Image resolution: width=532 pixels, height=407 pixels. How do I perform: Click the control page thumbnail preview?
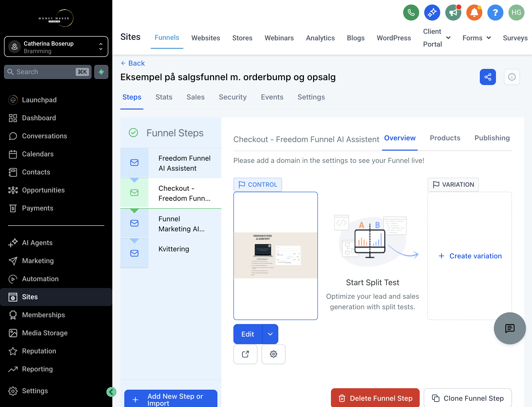click(x=276, y=256)
